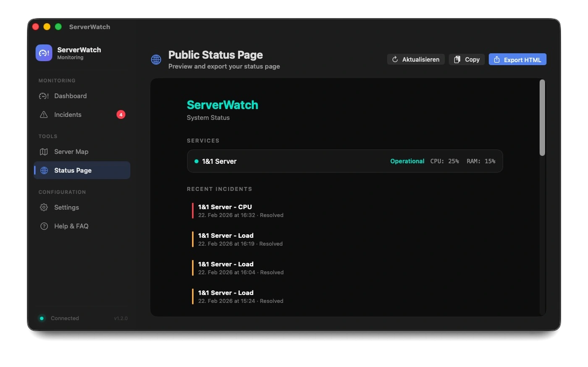The image size is (588, 367).
Task: Select the 1&1 Server service row
Action: [344, 161]
